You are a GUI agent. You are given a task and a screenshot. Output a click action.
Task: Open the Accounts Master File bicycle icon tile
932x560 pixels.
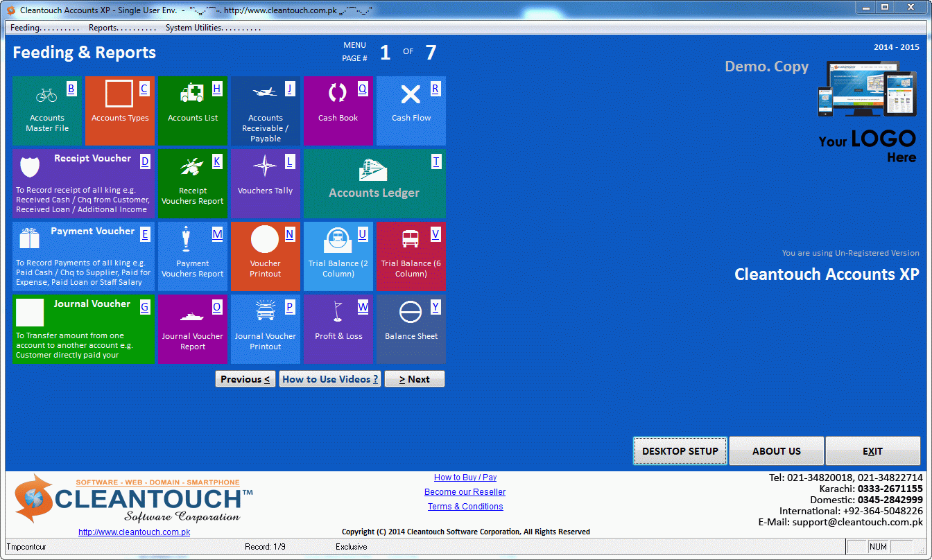pos(47,111)
